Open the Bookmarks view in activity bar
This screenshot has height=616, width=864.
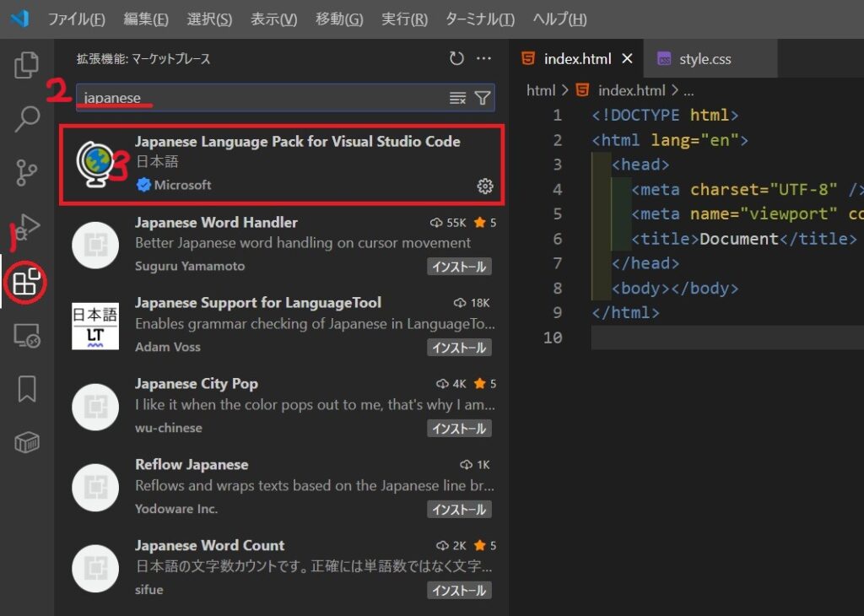(26, 389)
